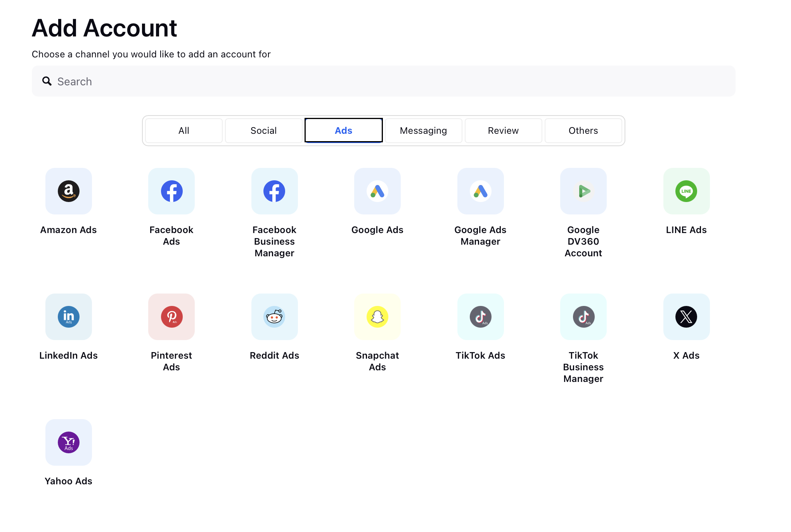
Task: Select the Yahoo Ads icon
Action: point(69,442)
